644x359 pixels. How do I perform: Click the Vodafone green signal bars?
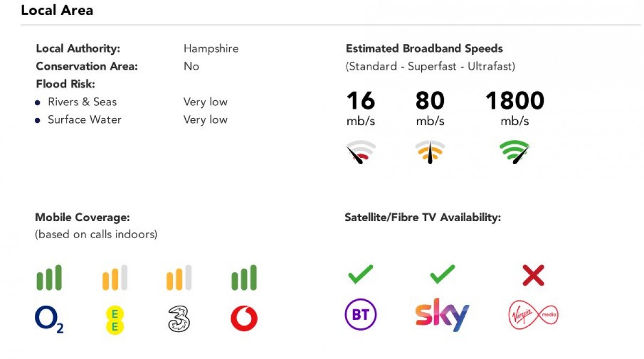[244, 277]
